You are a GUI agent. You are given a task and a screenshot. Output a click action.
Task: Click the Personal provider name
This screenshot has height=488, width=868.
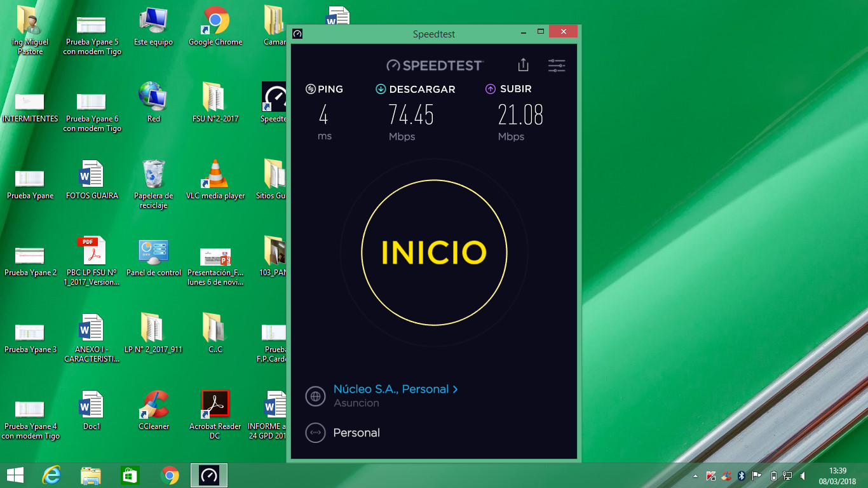tap(356, 433)
